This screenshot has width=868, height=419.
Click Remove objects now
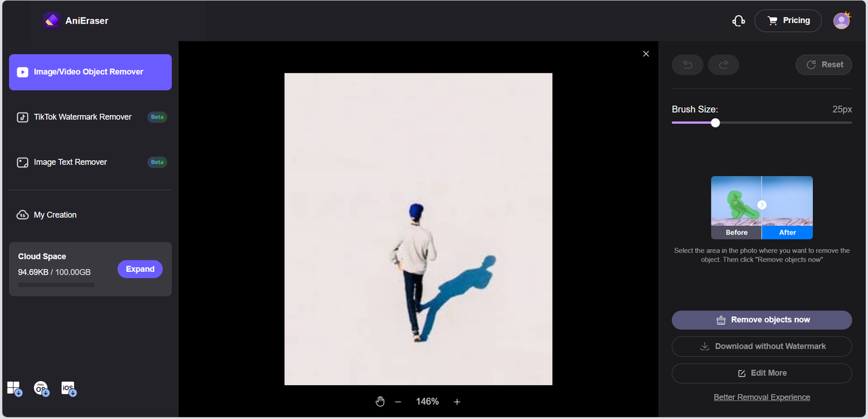click(762, 320)
